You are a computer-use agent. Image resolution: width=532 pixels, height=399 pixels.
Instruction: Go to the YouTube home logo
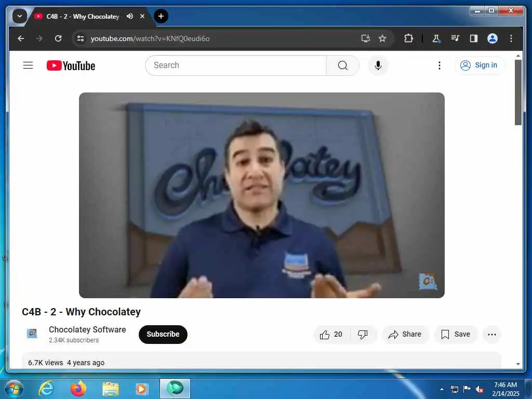pos(71,65)
